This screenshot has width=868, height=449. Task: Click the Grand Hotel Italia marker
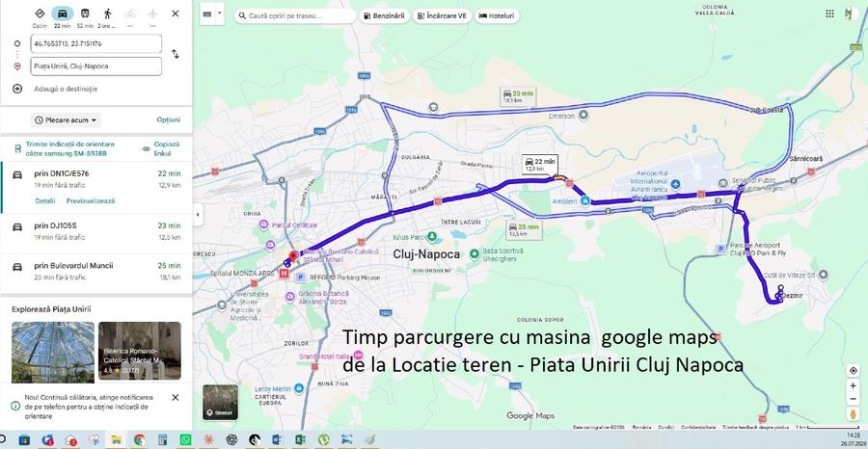pos(358,355)
